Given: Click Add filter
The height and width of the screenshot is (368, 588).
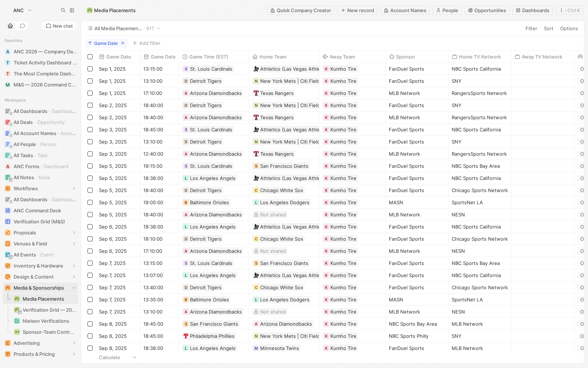Looking at the screenshot, I should 146,43.
